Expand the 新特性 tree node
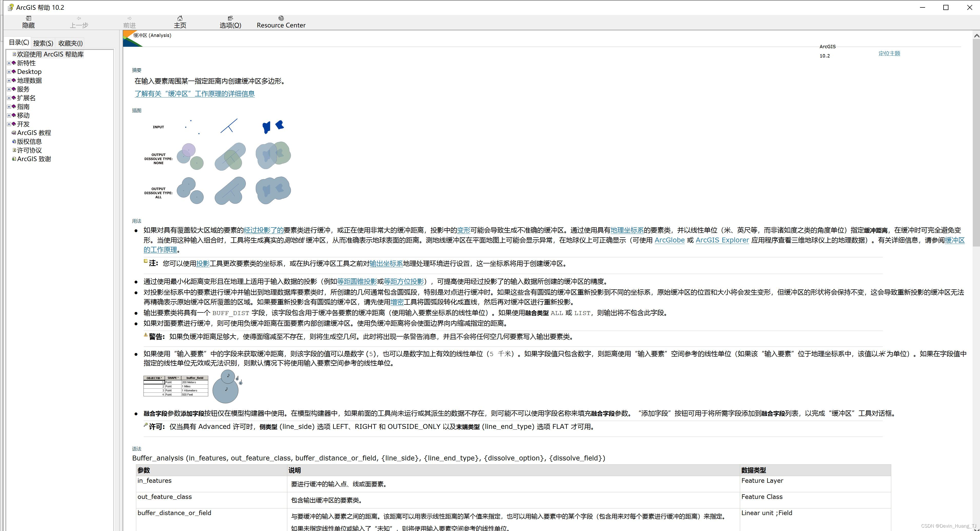Viewport: 980px width, 531px height. 9,63
